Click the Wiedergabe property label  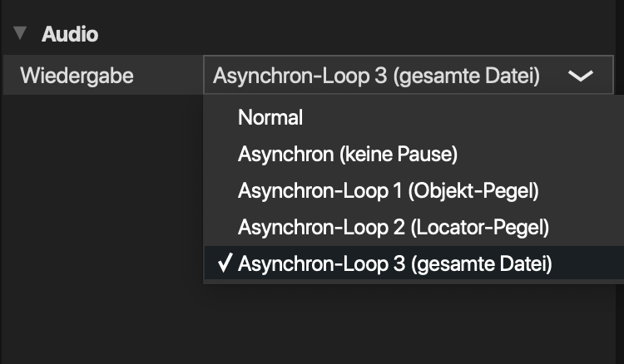pos(77,76)
